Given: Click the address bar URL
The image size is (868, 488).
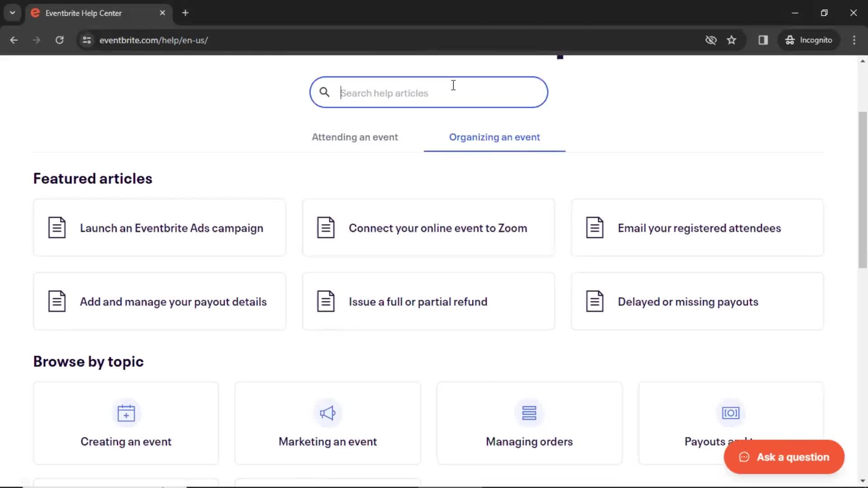Looking at the screenshot, I should tap(154, 40).
